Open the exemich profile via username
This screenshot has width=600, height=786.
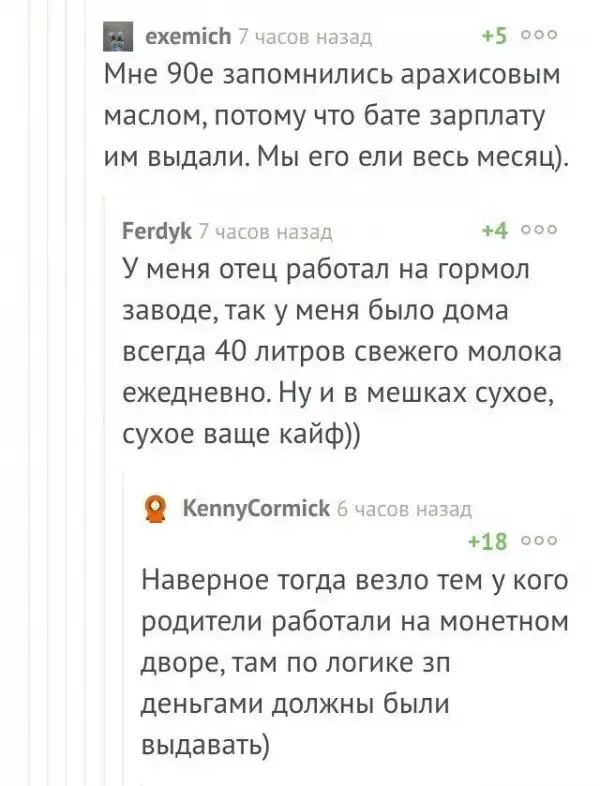[x=188, y=38]
